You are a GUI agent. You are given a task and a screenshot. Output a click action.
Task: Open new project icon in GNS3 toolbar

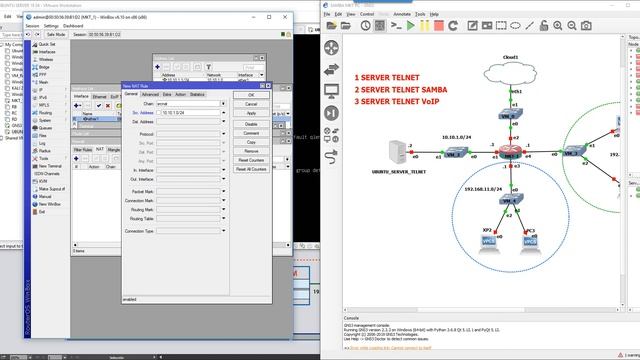click(x=331, y=26)
